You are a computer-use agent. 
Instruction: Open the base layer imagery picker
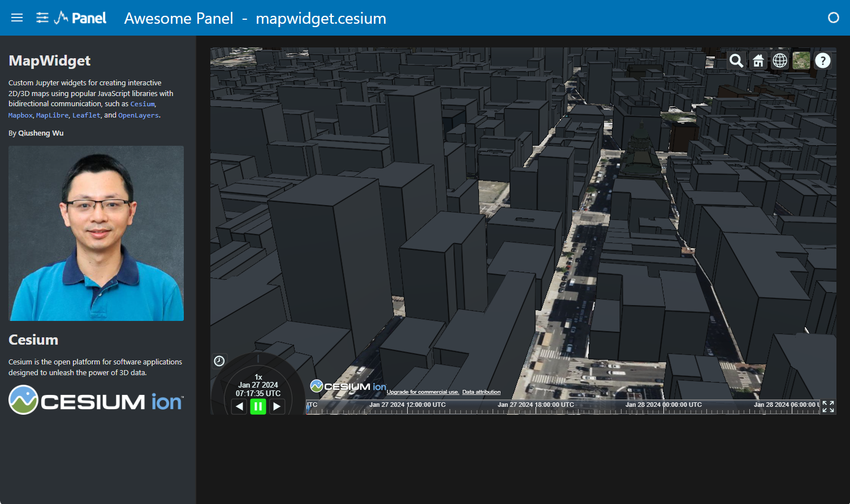(801, 60)
